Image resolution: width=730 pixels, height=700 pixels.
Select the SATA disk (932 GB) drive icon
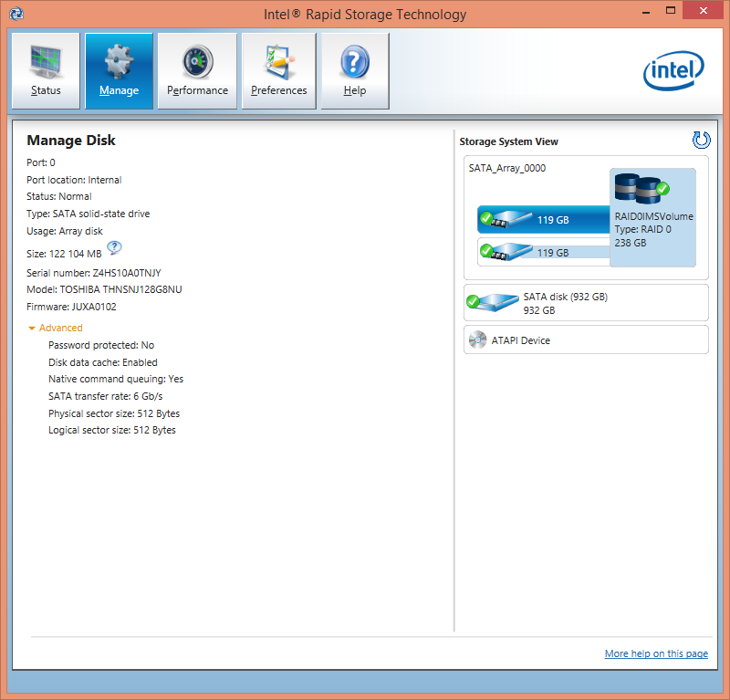click(493, 302)
